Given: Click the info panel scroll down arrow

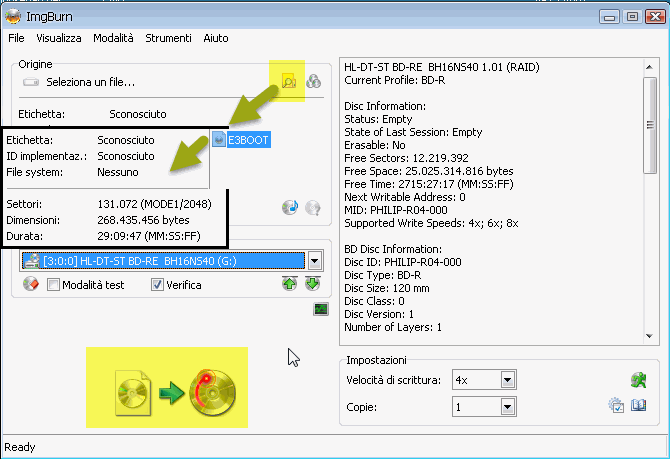Looking at the screenshot, I should tap(649, 336).
